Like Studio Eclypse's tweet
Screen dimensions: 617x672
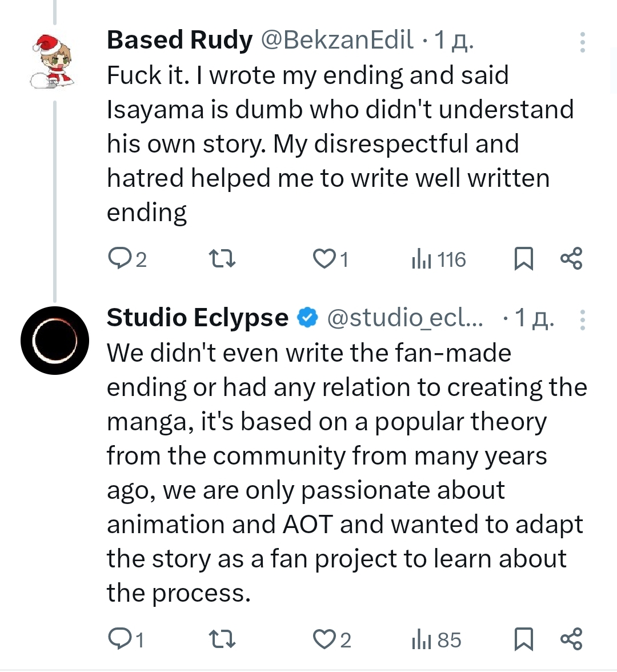[324, 639]
